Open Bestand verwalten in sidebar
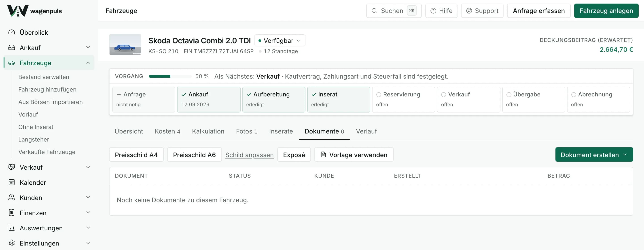 pos(44,77)
